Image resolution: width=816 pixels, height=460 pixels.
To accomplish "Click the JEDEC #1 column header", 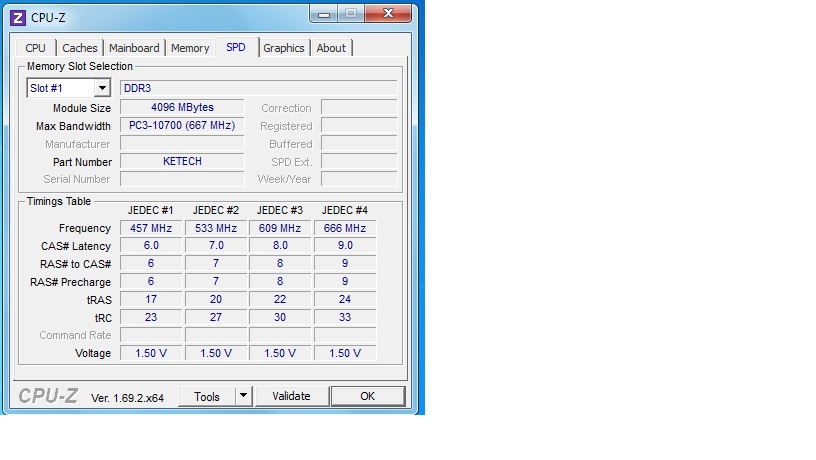I will coord(150,210).
